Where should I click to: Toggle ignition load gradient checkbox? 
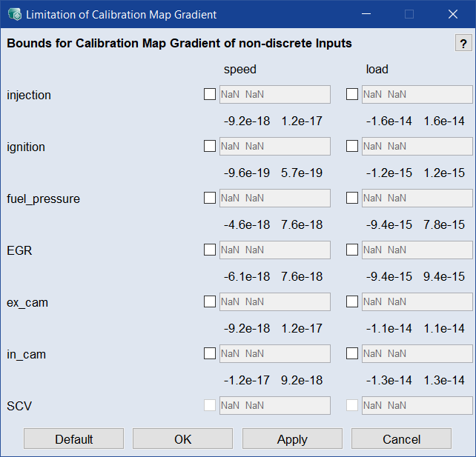[352, 146]
